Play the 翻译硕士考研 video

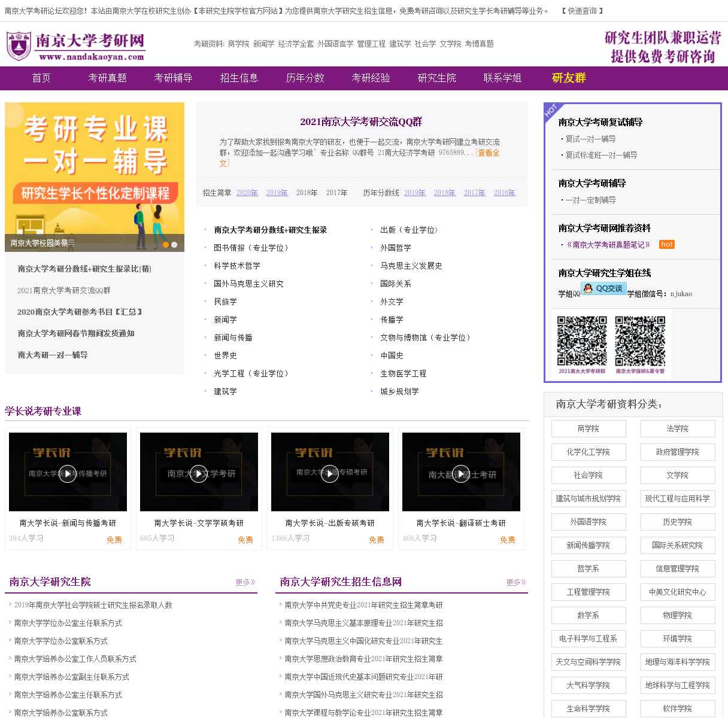coord(461,473)
